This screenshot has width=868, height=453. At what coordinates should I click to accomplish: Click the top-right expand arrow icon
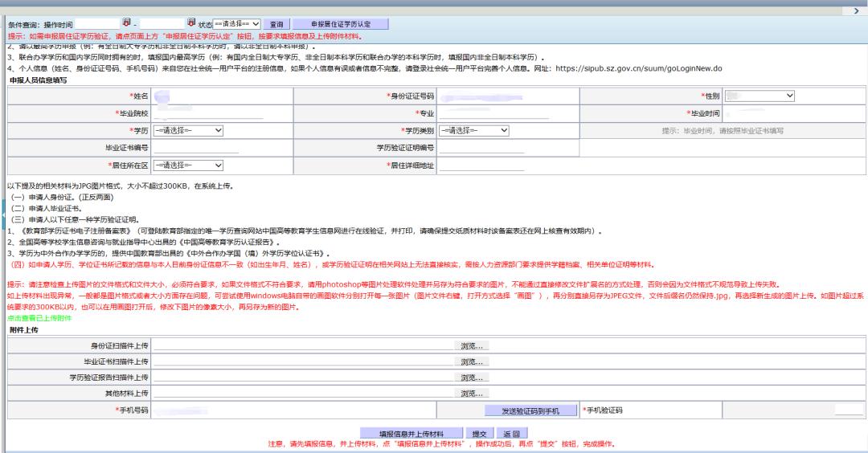(x=856, y=11)
